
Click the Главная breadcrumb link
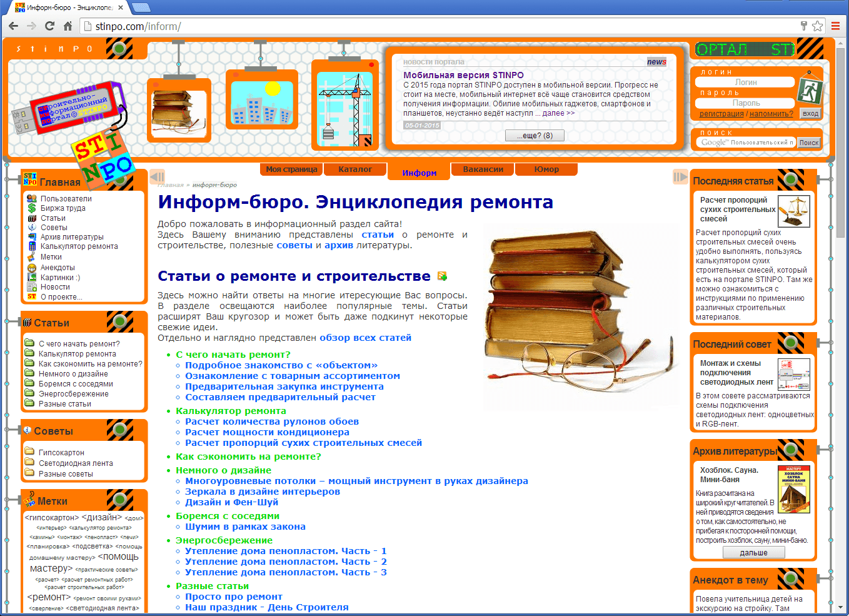click(x=171, y=185)
